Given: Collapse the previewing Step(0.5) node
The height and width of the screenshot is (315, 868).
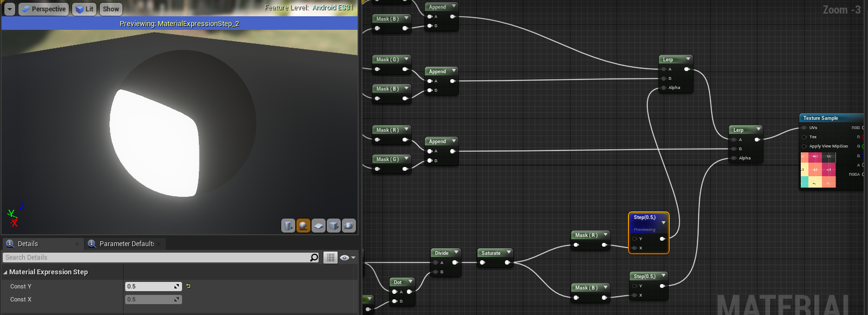Looking at the screenshot, I should 663,222.
